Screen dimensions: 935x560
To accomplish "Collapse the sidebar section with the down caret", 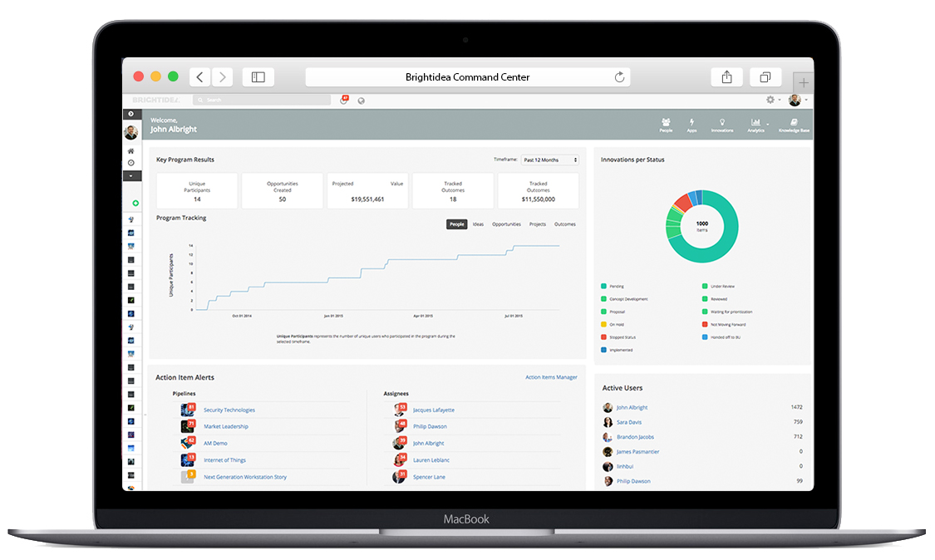I will [x=132, y=176].
